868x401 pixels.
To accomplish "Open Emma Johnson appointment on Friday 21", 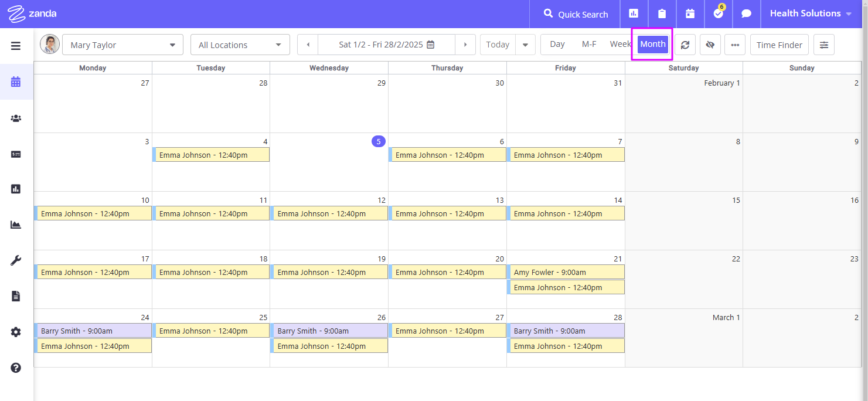I will tap(566, 287).
